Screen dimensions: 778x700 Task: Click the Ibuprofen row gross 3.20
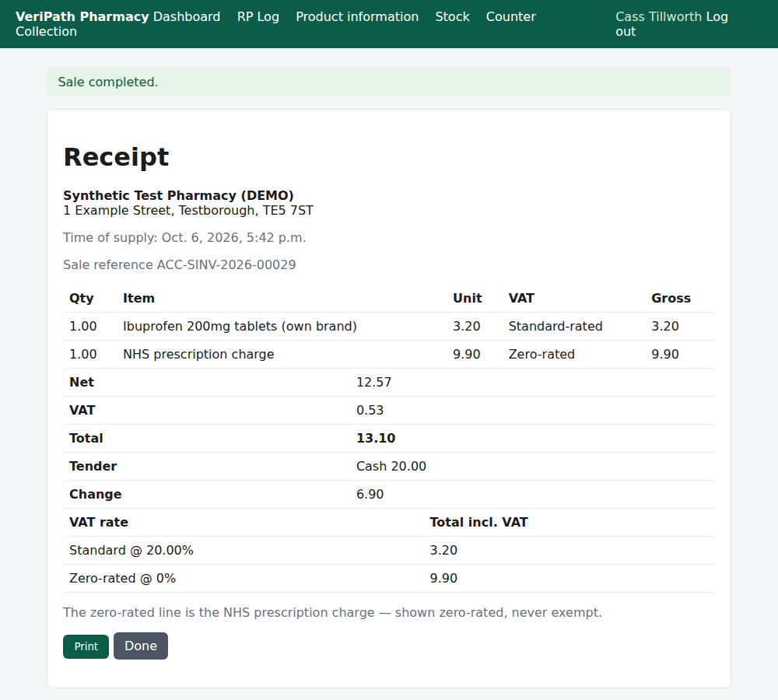pyautogui.click(x=665, y=327)
